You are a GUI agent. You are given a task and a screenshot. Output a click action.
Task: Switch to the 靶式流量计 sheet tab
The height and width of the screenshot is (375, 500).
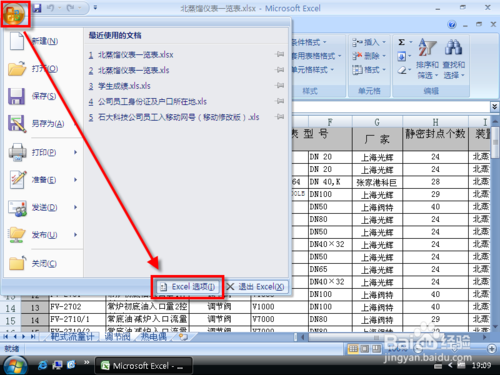coord(72,337)
